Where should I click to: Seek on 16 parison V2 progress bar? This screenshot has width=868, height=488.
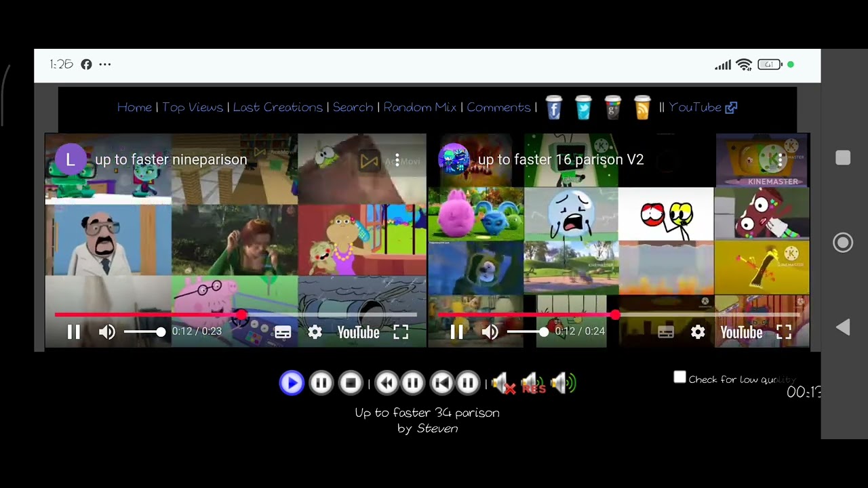pyautogui.click(x=618, y=315)
